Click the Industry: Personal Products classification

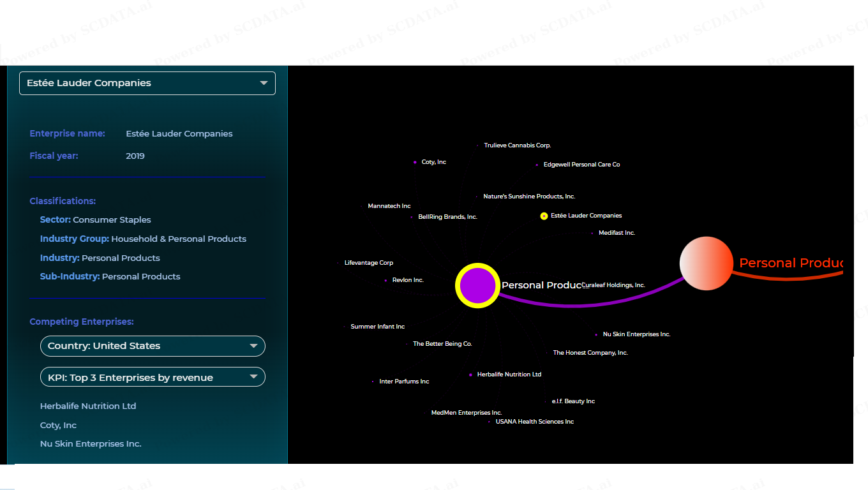[100, 258]
